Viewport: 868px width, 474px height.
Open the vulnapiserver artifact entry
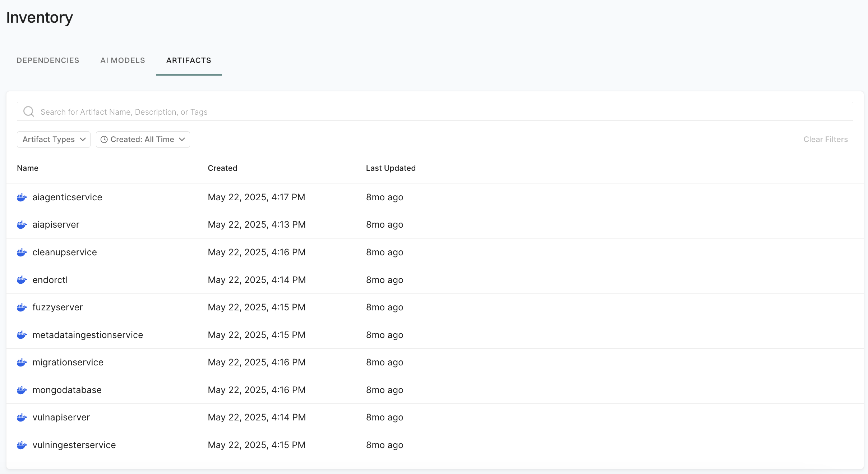point(61,417)
